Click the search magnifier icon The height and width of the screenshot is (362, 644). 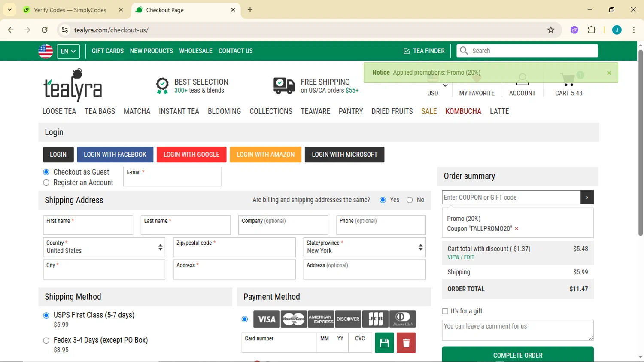464,51
